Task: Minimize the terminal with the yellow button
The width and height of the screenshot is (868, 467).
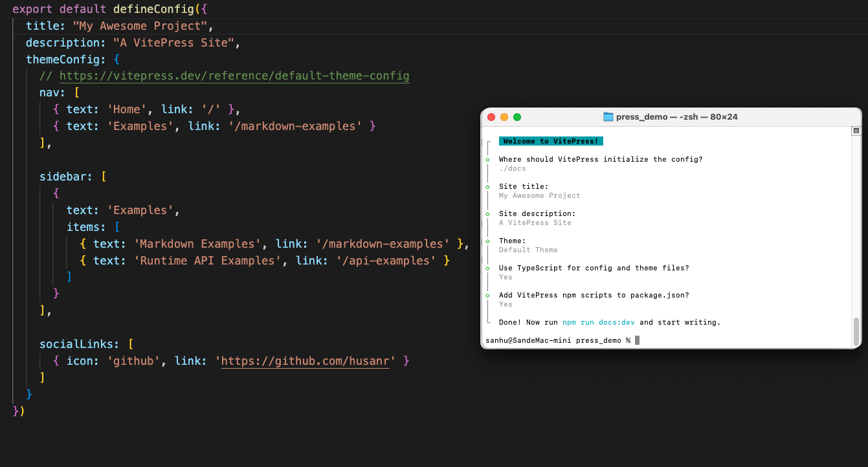Action: [x=504, y=117]
